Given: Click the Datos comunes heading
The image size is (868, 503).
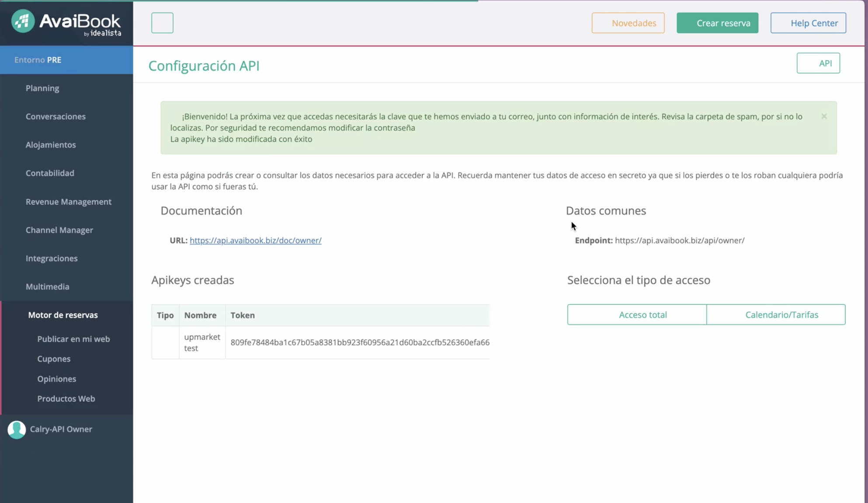Looking at the screenshot, I should [x=606, y=210].
